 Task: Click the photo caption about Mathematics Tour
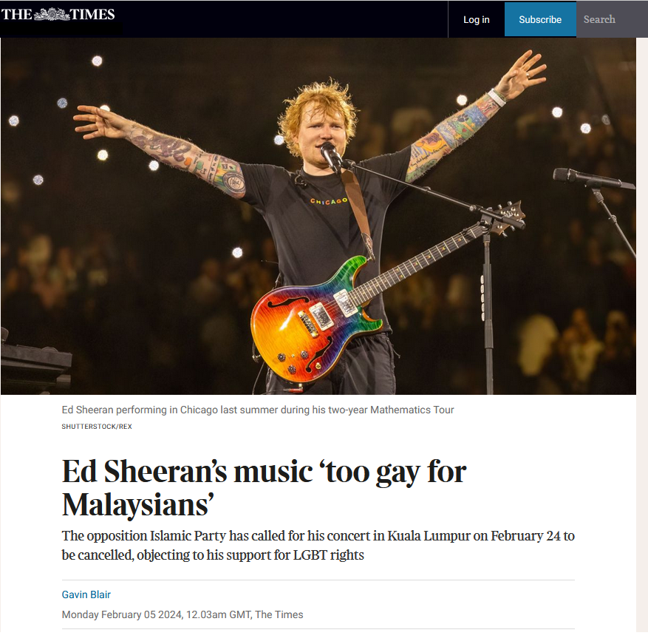258,410
